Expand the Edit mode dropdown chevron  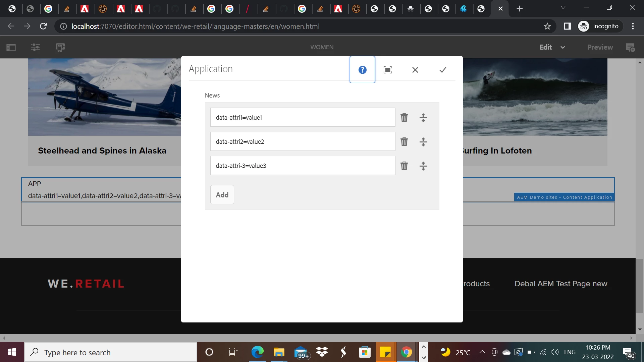[563, 47]
